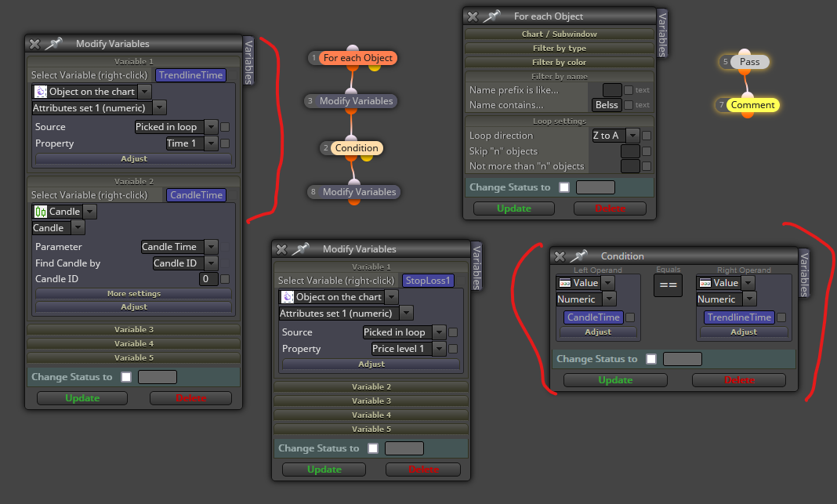Toggle the Candle ID checkbox
The height and width of the screenshot is (504, 837).
pos(225,279)
